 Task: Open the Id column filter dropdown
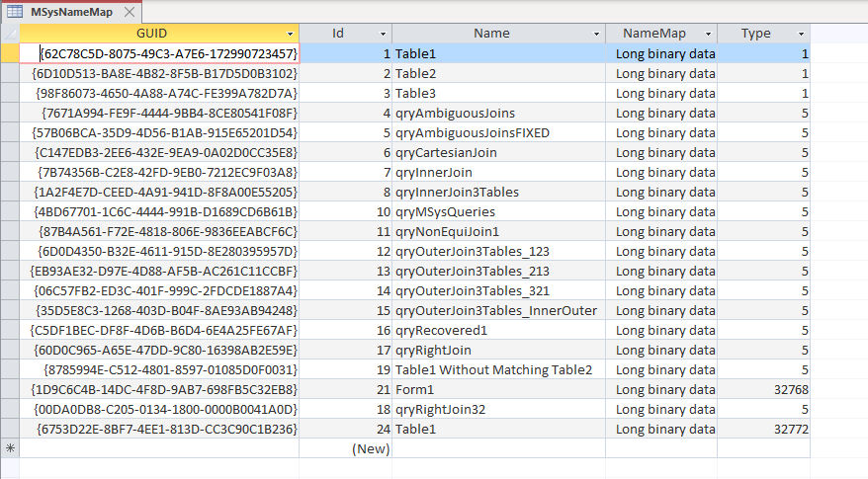(x=383, y=34)
